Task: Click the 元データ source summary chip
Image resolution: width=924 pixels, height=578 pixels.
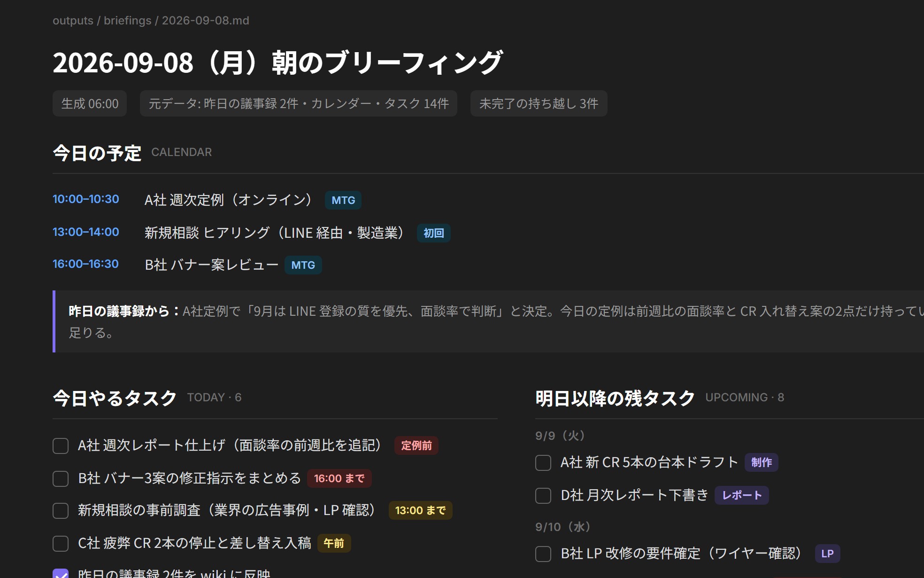Action: [x=299, y=103]
